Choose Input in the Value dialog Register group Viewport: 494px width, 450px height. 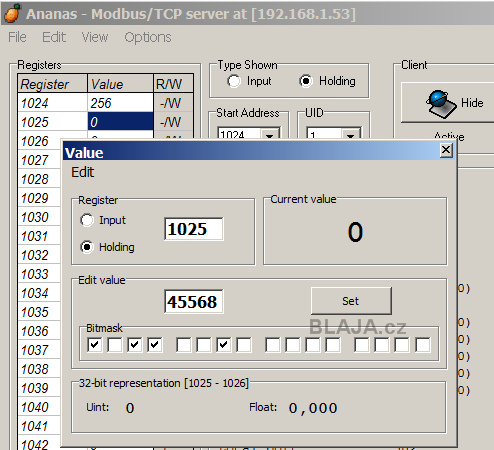pyautogui.click(x=87, y=220)
